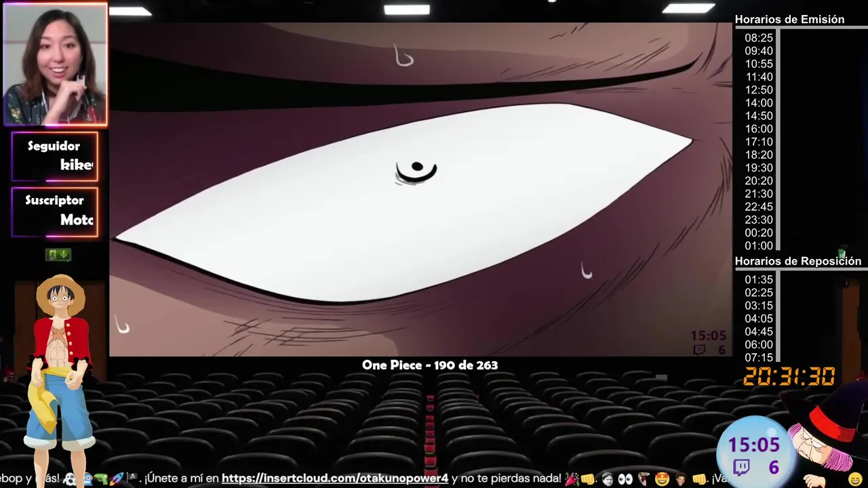Screen dimensions: 868x488
Task: Click the party popper emoji in ticker
Action: (572, 479)
